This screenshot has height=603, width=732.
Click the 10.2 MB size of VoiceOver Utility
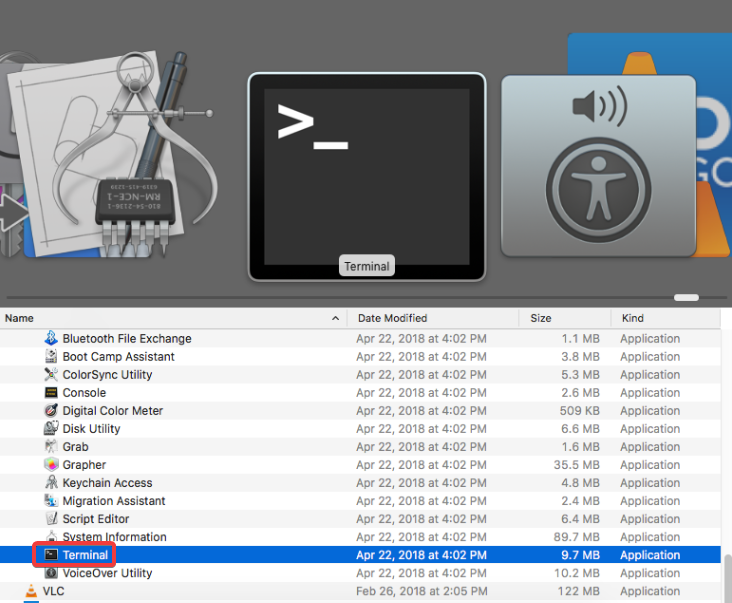(x=577, y=573)
